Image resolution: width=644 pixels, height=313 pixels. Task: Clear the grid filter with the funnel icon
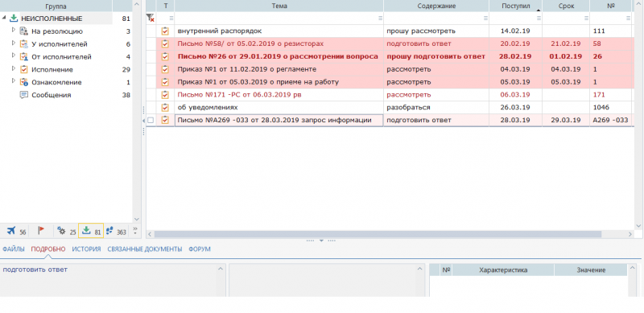(x=151, y=18)
